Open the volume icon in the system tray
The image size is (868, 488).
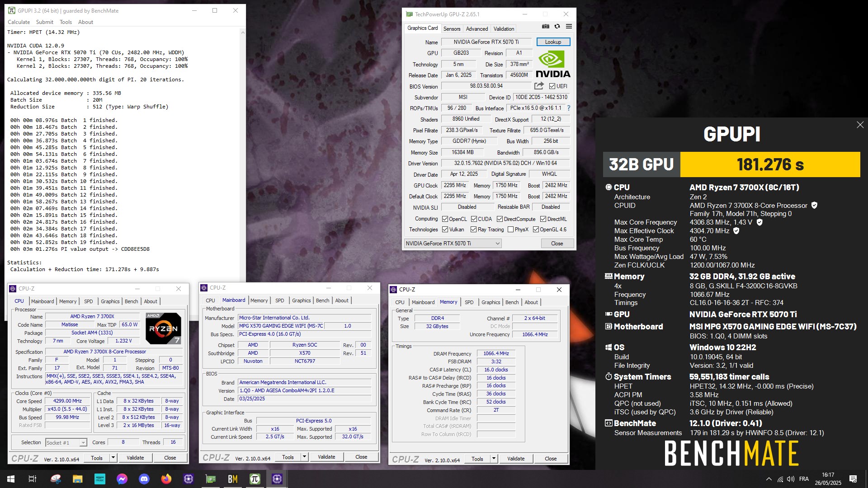[791, 479]
